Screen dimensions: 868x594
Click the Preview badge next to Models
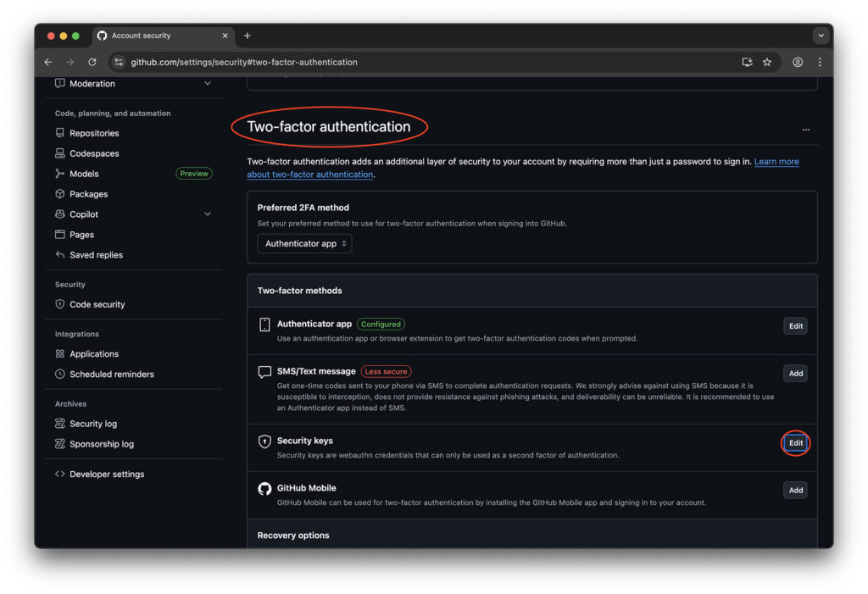194,174
